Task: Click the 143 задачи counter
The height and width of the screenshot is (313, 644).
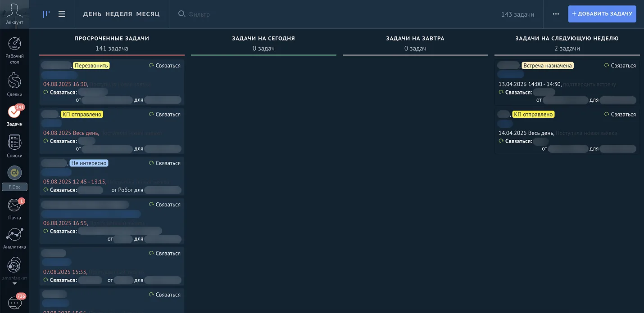Action: pos(518,14)
